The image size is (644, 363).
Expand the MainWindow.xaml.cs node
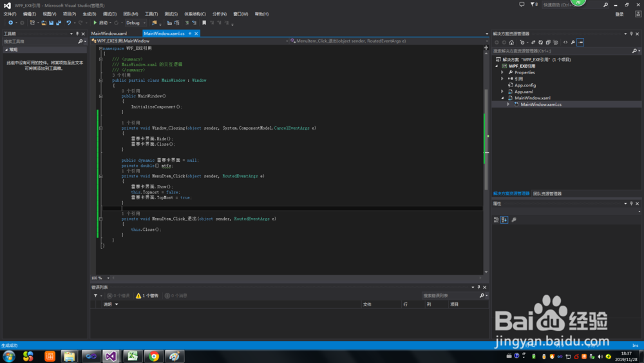509,104
